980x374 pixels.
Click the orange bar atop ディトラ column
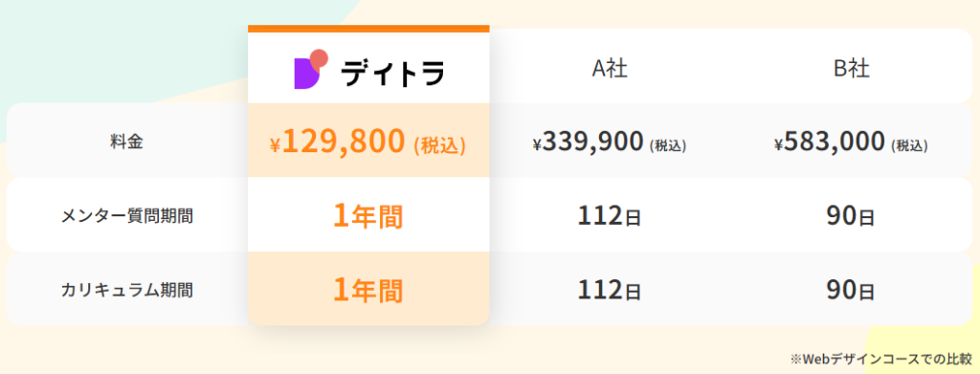pos(368,29)
